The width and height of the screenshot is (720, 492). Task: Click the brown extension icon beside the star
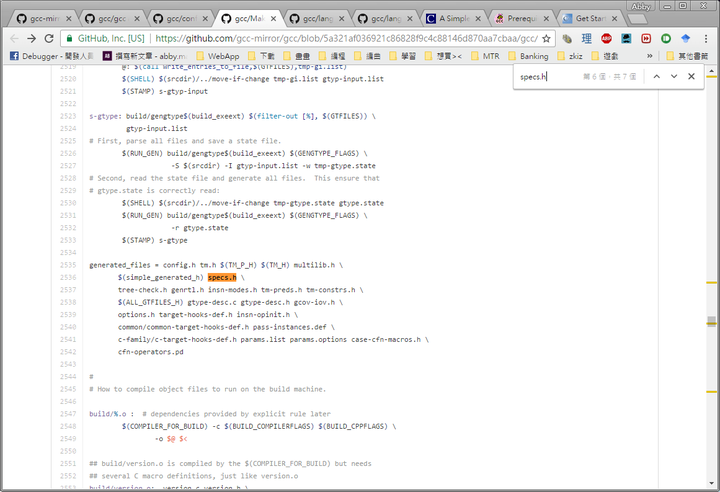coord(567,39)
